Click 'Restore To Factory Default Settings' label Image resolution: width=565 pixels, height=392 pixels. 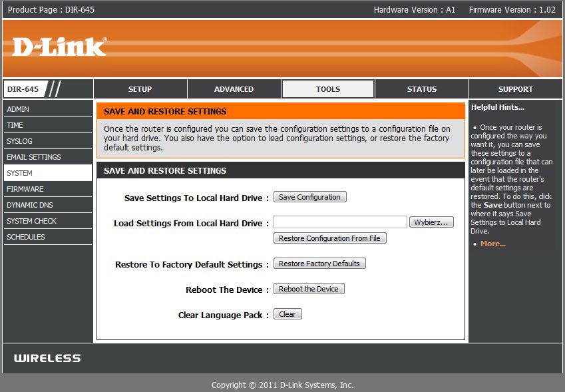pos(189,265)
